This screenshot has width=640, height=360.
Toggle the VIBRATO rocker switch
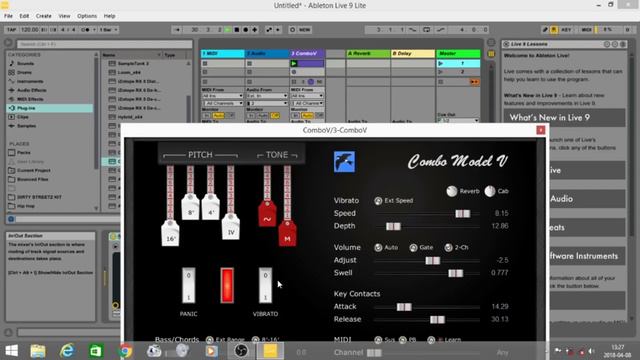click(265, 285)
